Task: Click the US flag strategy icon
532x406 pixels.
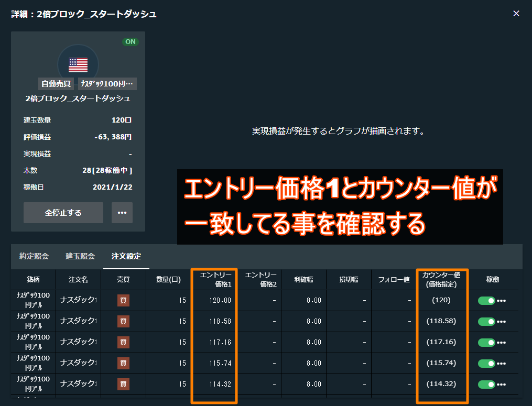Action: click(78, 64)
